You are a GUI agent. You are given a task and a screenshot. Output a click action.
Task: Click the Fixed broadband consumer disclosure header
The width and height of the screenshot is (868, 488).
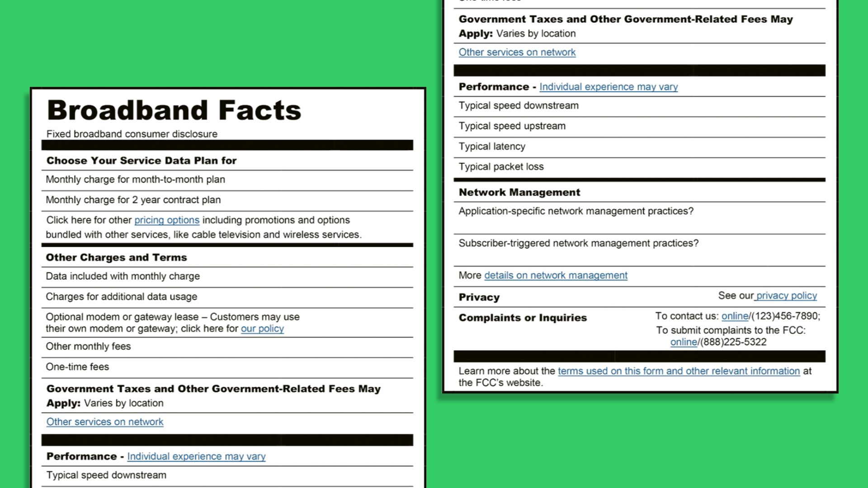pyautogui.click(x=132, y=134)
